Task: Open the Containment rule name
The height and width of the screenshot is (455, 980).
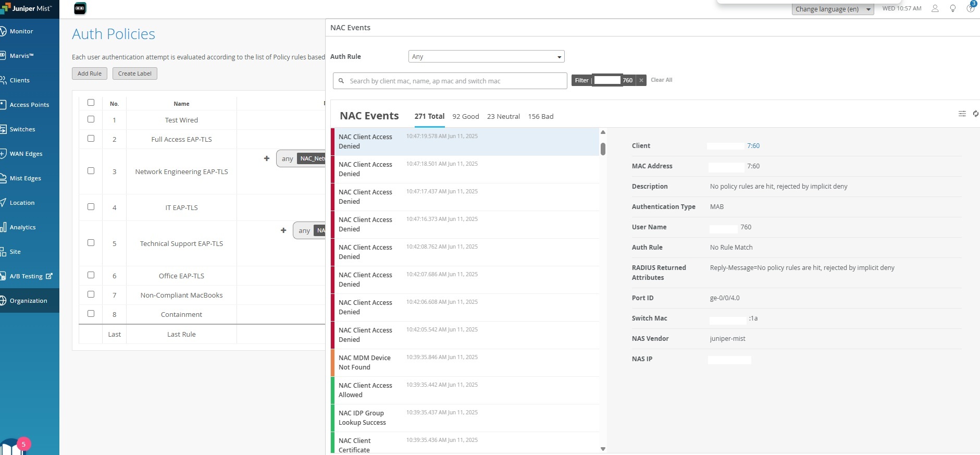Action: (181, 315)
